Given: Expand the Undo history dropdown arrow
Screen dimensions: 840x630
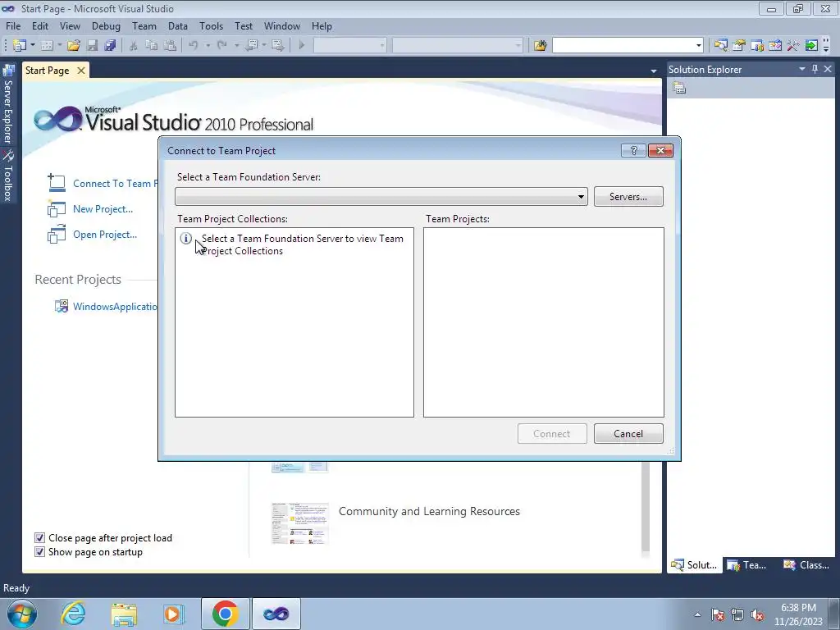Looking at the screenshot, I should click(208, 46).
